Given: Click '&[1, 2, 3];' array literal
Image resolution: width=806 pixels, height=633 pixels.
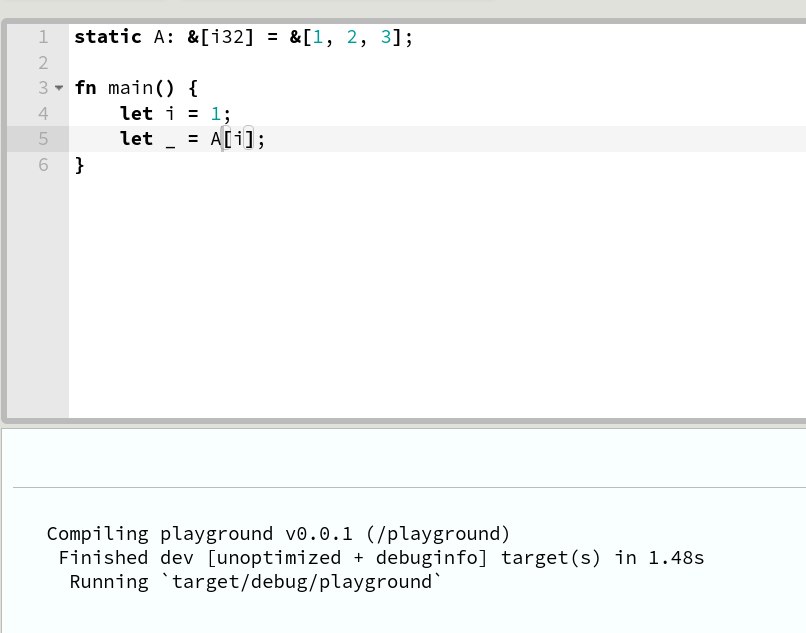Looking at the screenshot, I should tap(351, 37).
